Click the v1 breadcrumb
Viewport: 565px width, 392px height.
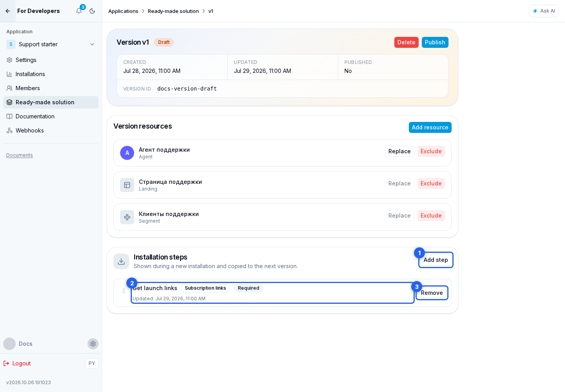coord(211,11)
